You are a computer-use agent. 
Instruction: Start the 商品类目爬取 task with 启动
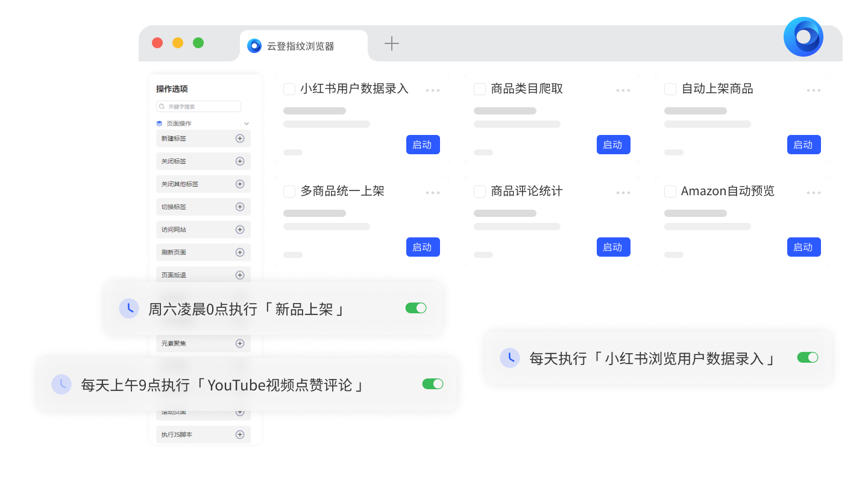click(614, 145)
